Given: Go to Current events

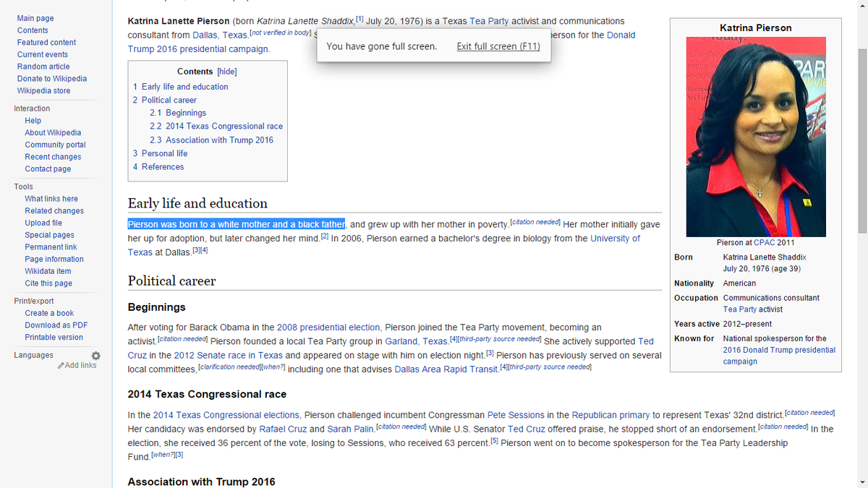Looking at the screenshot, I should (43, 54).
